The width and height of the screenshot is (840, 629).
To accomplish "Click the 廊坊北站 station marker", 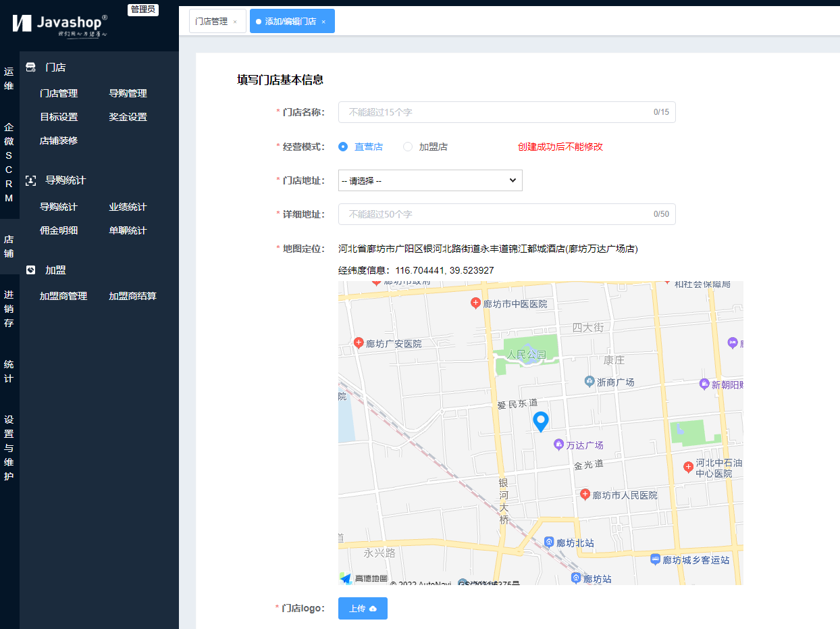I will pyautogui.click(x=550, y=543).
